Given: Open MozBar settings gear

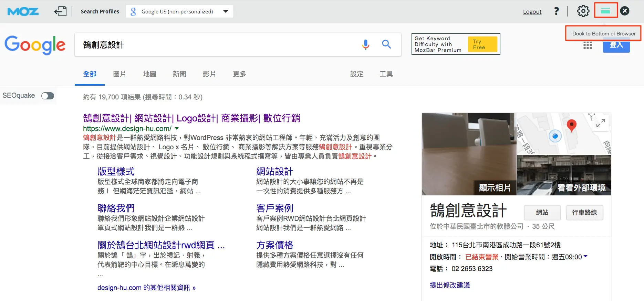Looking at the screenshot, I should pos(583,11).
